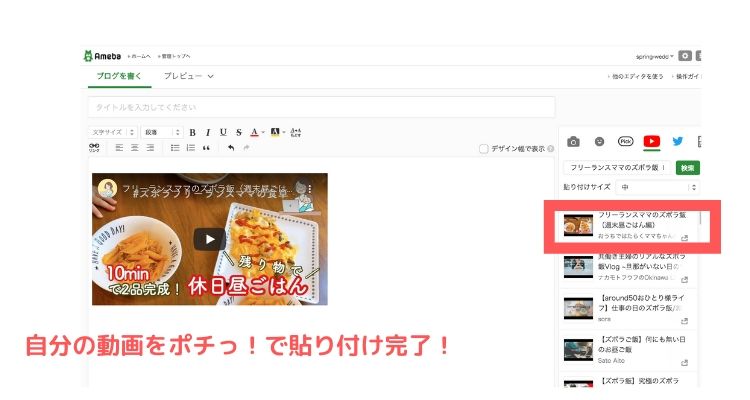Select the フリーランスママのズボラ飯 video thumbnail
The image size is (750, 400).
tap(578, 225)
